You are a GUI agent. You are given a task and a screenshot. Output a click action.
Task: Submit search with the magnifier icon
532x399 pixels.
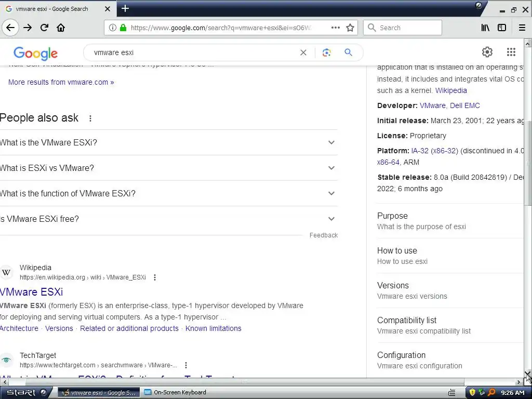(348, 52)
